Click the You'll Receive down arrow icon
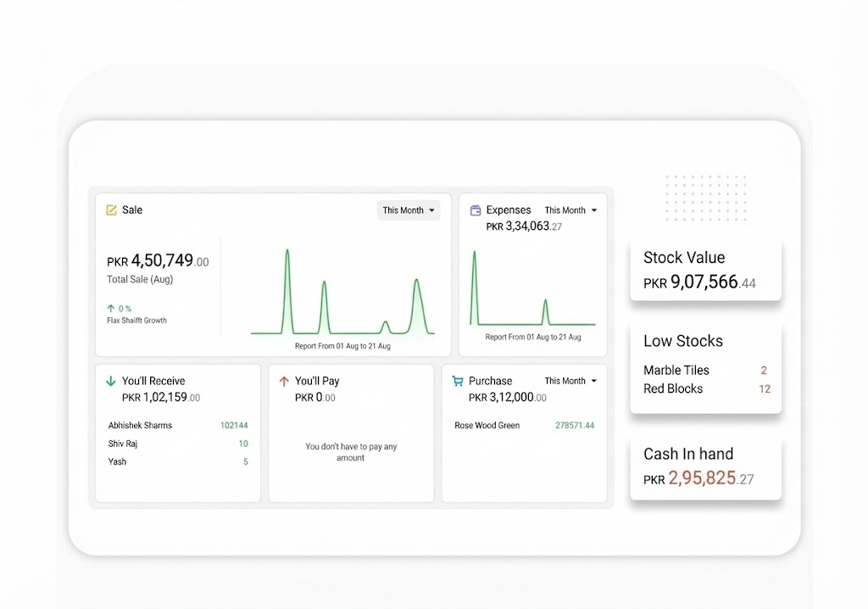This screenshot has height=609, width=868. (111, 382)
